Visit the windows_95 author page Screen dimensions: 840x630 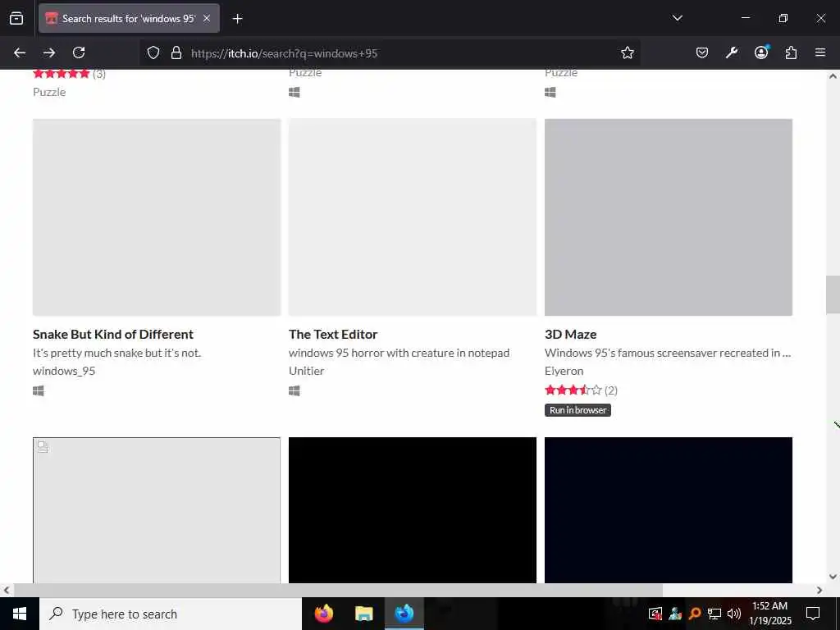64,371
